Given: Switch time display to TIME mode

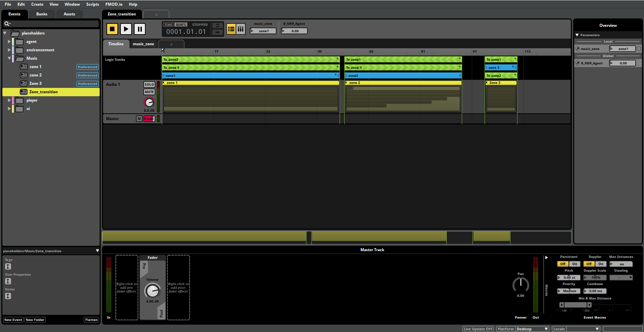Looking at the screenshot, I should point(168,24).
